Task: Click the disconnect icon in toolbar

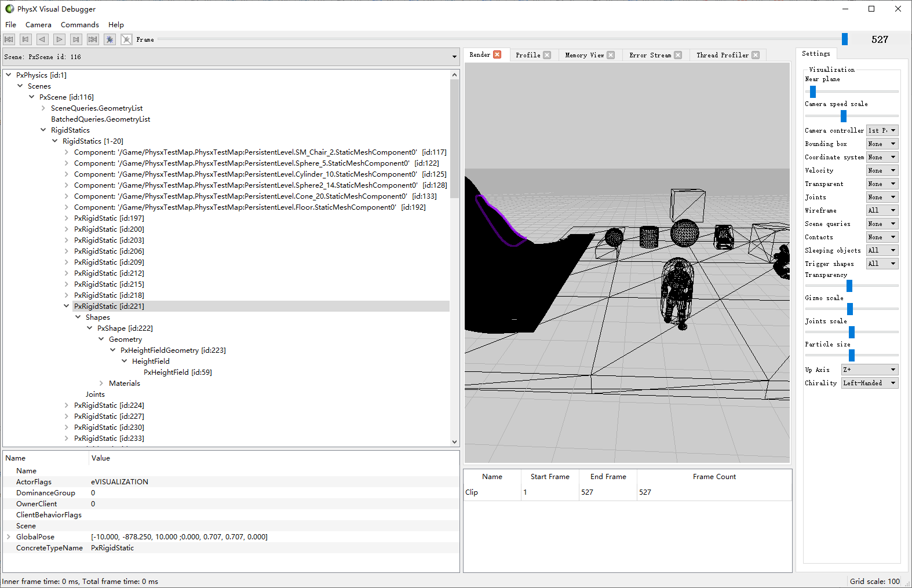Action: coord(126,39)
